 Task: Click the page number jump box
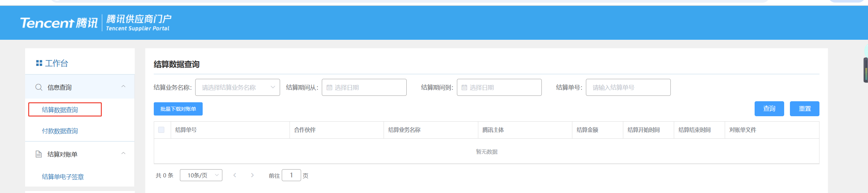291,175
